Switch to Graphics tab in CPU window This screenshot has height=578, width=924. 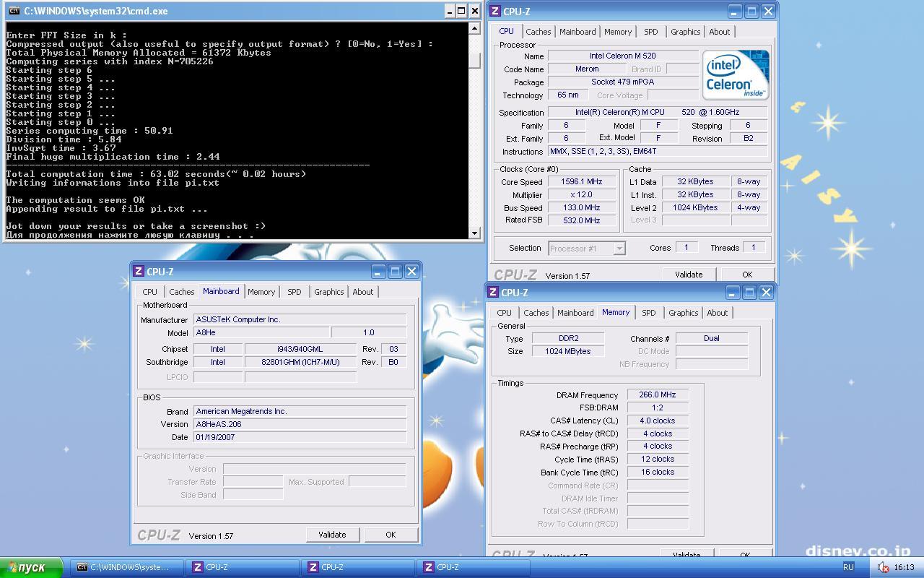[x=686, y=32]
